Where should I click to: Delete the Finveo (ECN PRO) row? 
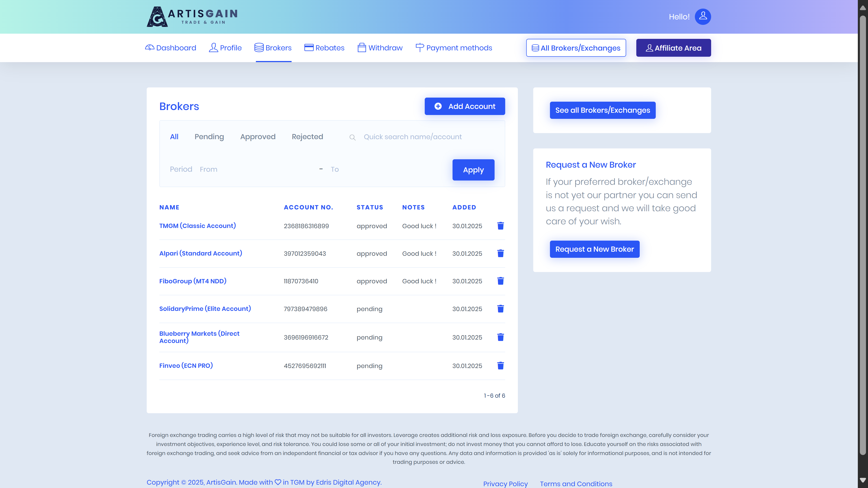point(500,366)
